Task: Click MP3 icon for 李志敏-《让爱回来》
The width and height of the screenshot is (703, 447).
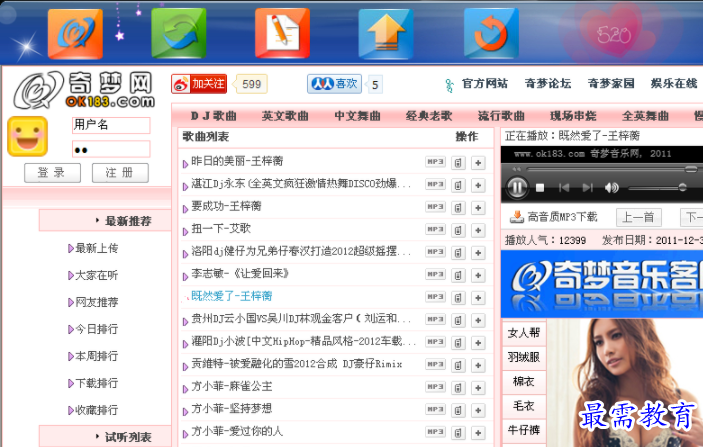Action: tap(435, 274)
